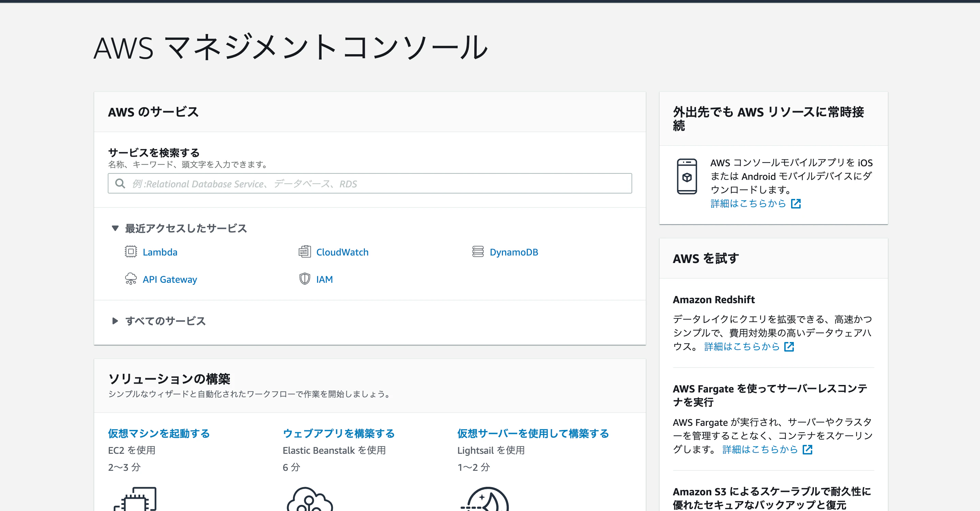Open 仮想マシンを起動する link
Viewport: 980px width, 511px height.
point(159,433)
